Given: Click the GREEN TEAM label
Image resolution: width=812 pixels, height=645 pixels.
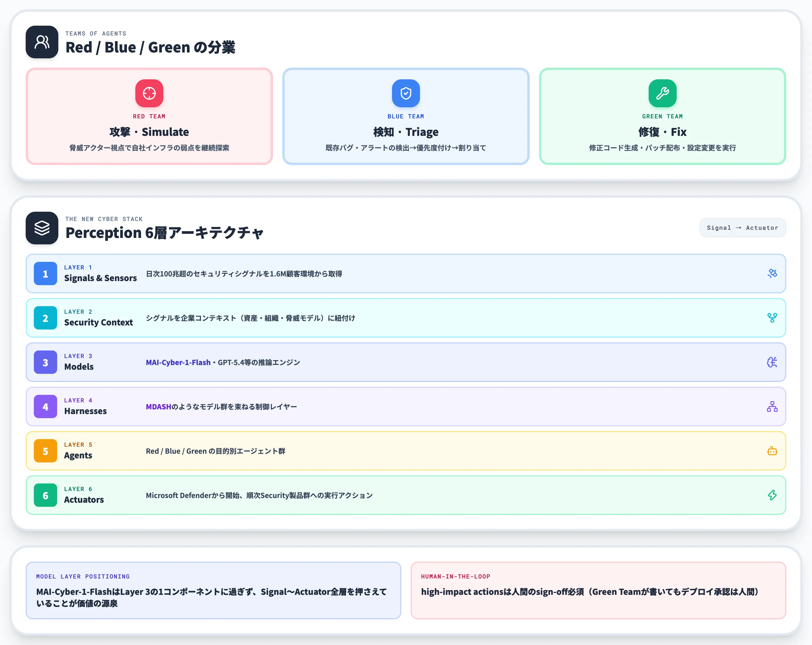Looking at the screenshot, I should (662, 116).
